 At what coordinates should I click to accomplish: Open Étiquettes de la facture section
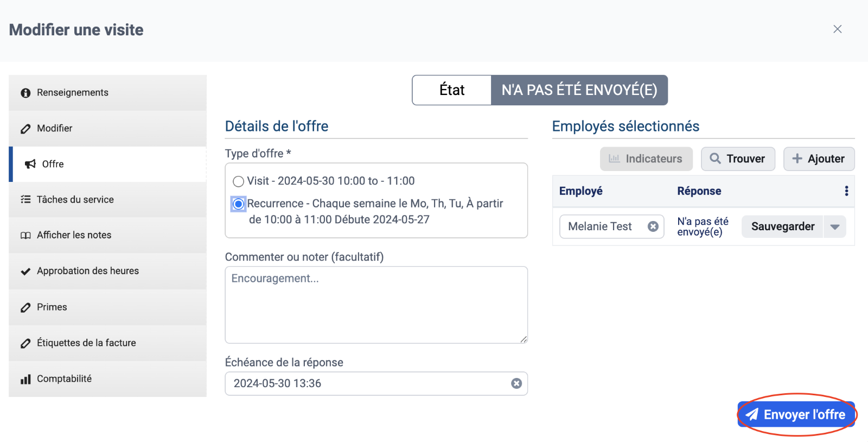tap(86, 343)
